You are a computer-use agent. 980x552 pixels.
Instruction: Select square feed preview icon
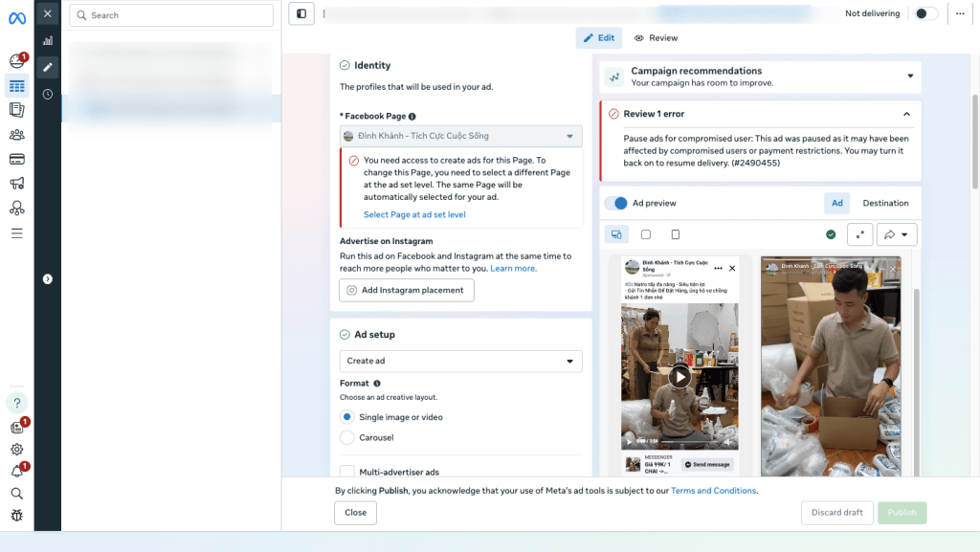[x=646, y=234]
